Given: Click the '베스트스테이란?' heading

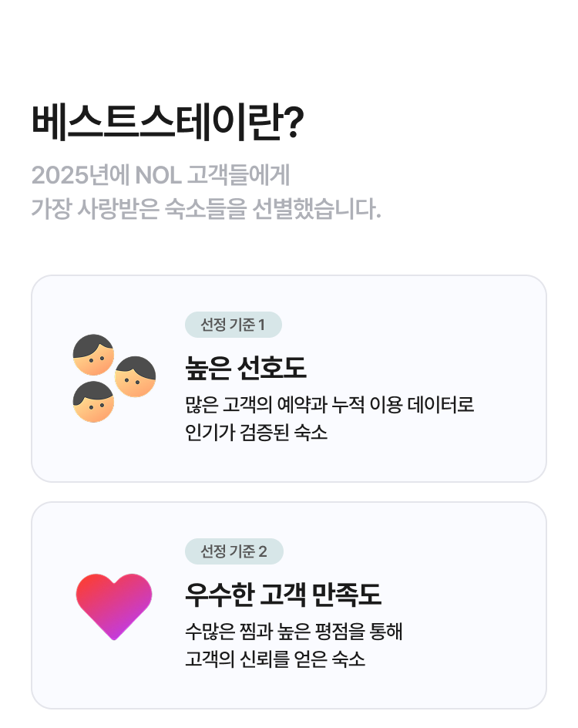Looking at the screenshot, I should (x=167, y=123).
